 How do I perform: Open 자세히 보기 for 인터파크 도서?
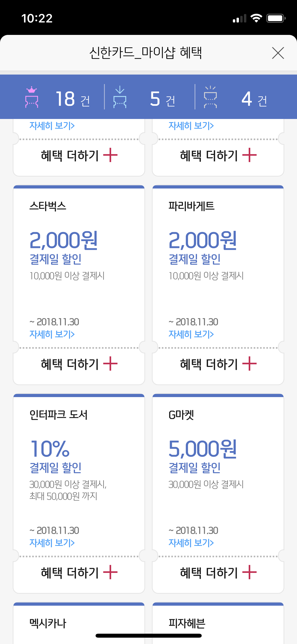coord(52,543)
